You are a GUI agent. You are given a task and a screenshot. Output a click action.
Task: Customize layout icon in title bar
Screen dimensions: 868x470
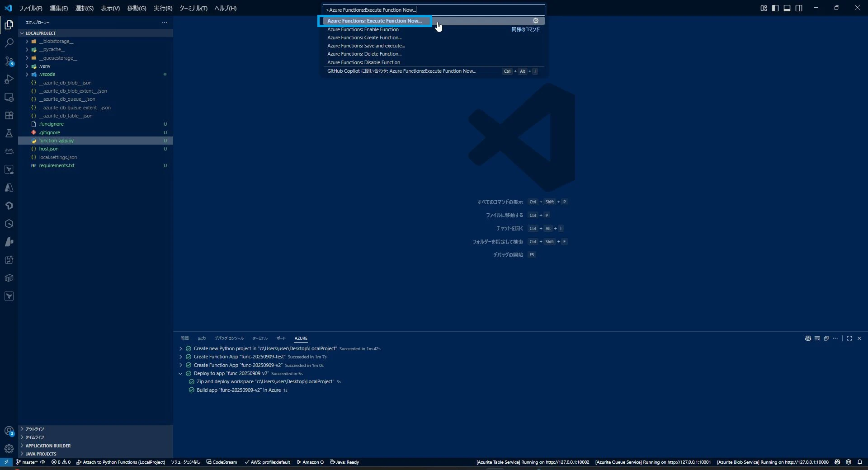pos(764,8)
